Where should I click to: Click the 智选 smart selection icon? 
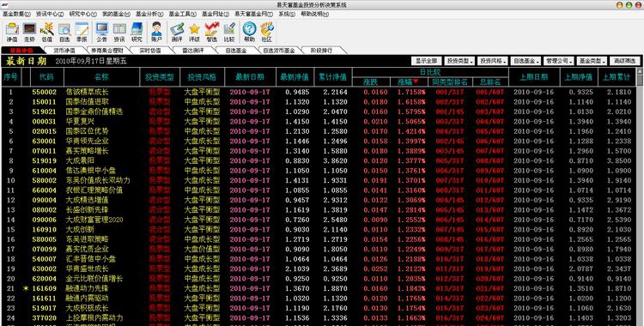click(x=211, y=33)
